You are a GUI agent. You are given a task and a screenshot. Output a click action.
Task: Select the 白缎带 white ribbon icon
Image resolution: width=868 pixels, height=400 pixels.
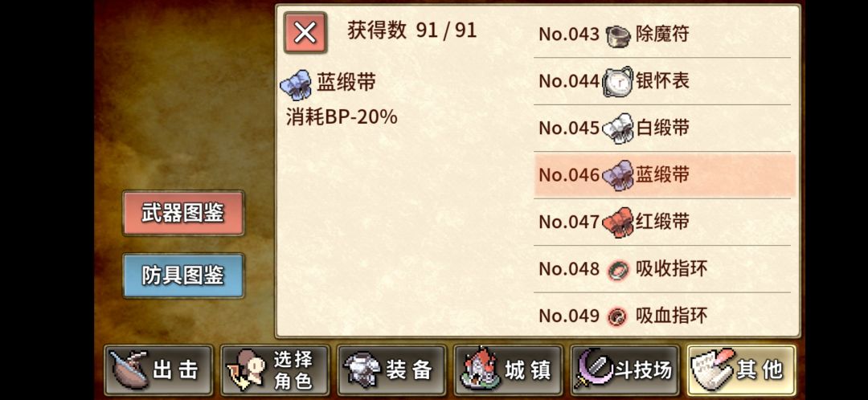[617, 129]
